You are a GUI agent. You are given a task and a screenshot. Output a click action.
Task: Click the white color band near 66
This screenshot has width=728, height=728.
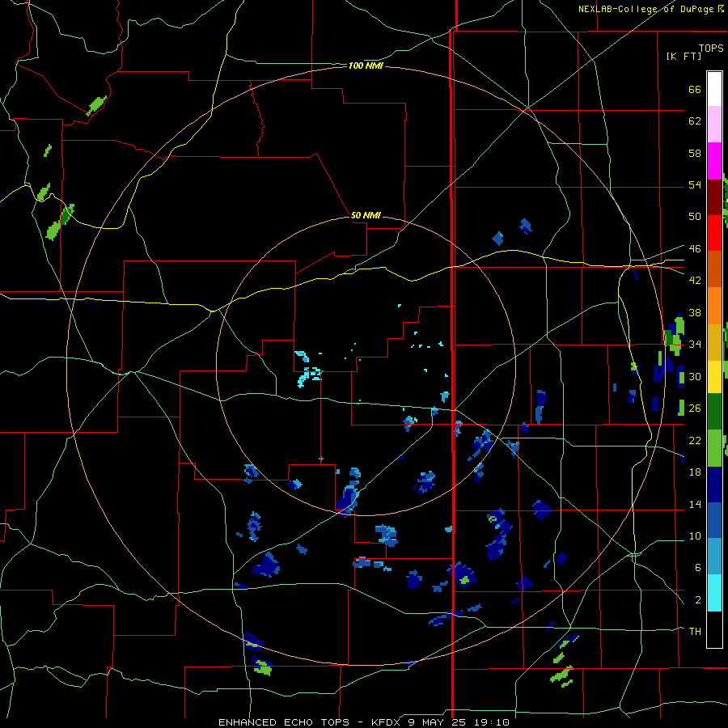(714, 89)
